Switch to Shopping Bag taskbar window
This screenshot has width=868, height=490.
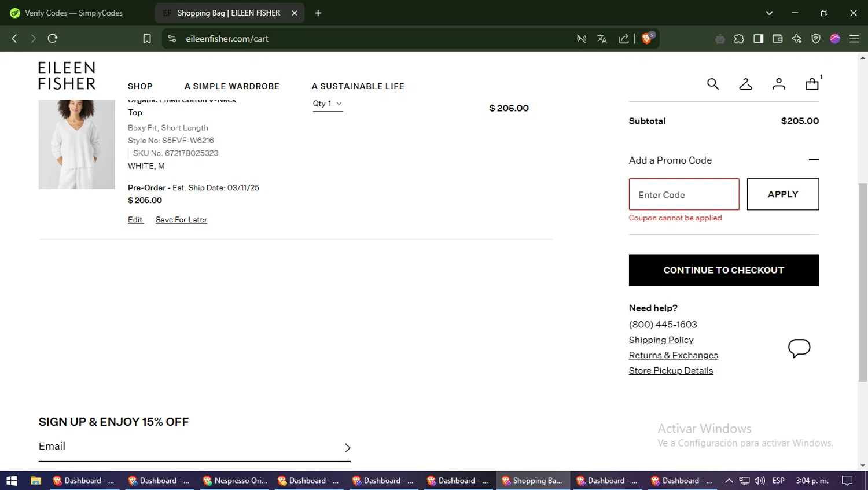pyautogui.click(x=534, y=481)
